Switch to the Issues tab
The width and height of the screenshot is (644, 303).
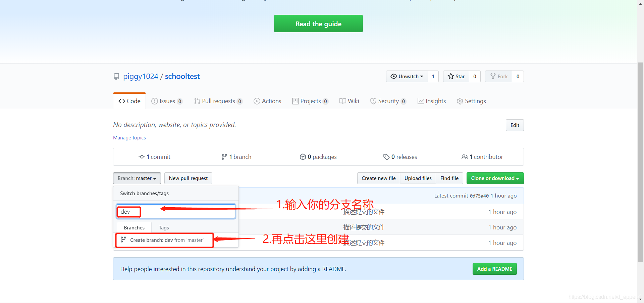click(167, 101)
